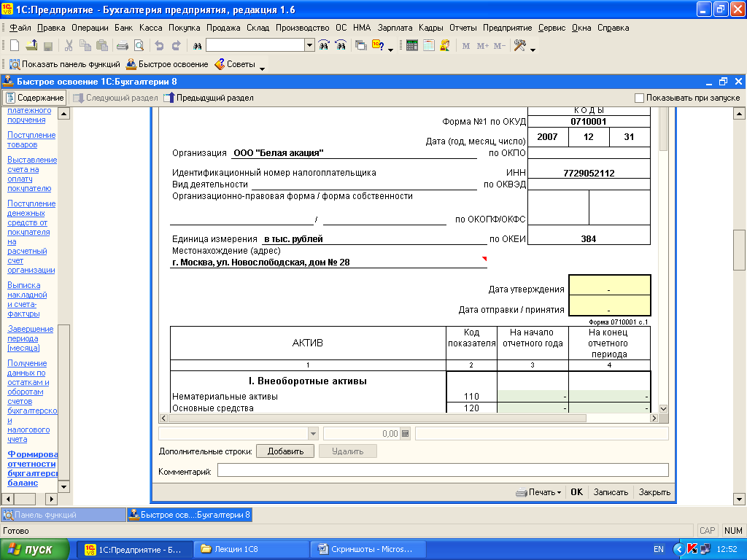Click the Open file icon in toolbar
Viewport: 747px width, 560px height.
coord(31,46)
